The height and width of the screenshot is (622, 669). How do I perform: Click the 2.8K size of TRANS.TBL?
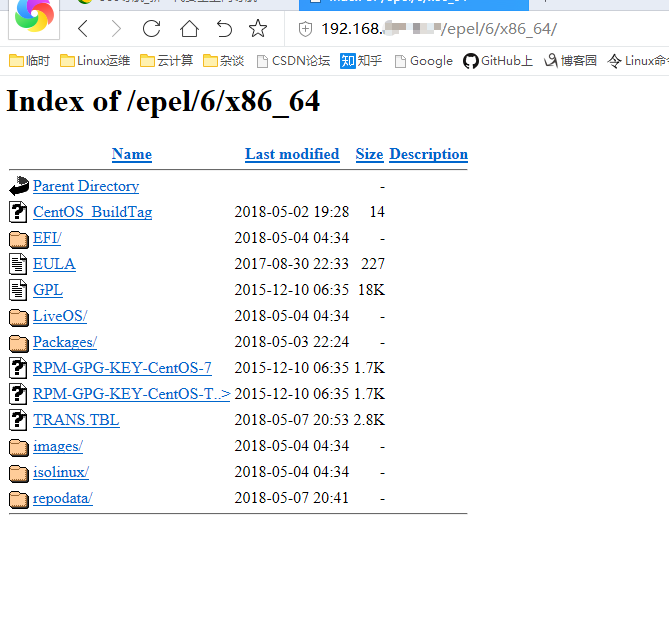[369, 420]
